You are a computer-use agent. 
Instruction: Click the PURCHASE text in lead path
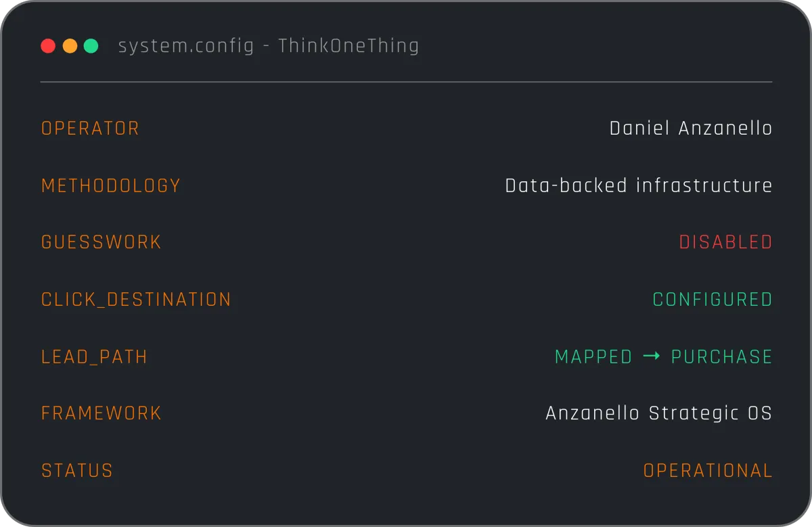coord(721,357)
